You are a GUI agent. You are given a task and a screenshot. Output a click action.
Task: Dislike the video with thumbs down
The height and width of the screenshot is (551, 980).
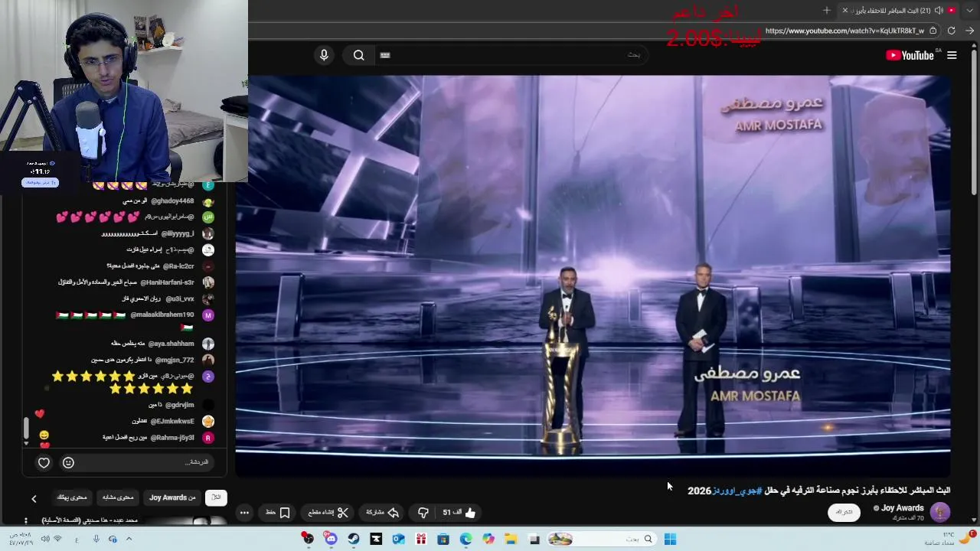point(423,513)
